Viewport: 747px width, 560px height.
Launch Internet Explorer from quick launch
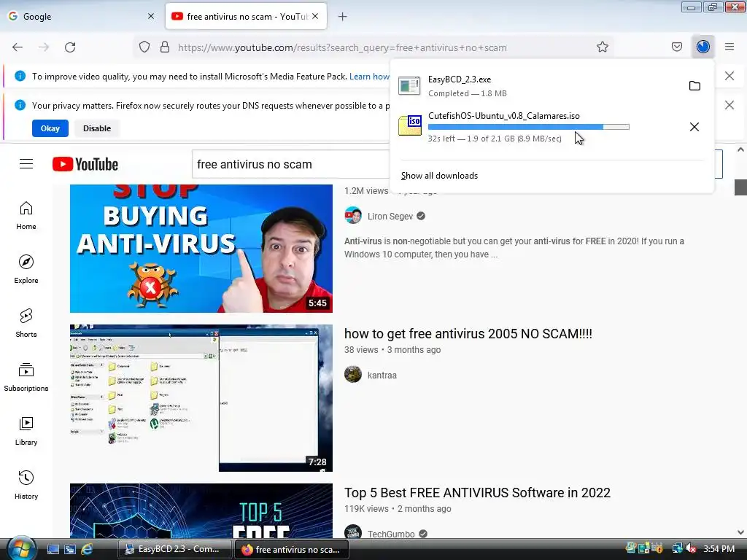(x=88, y=549)
